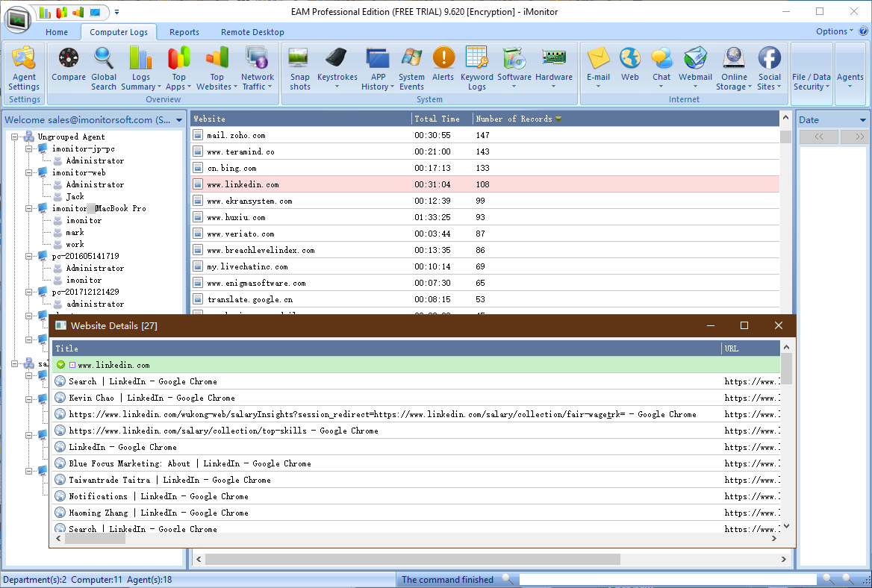Open System Events logs
Image resolution: width=872 pixels, height=588 pixels.
click(411, 69)
